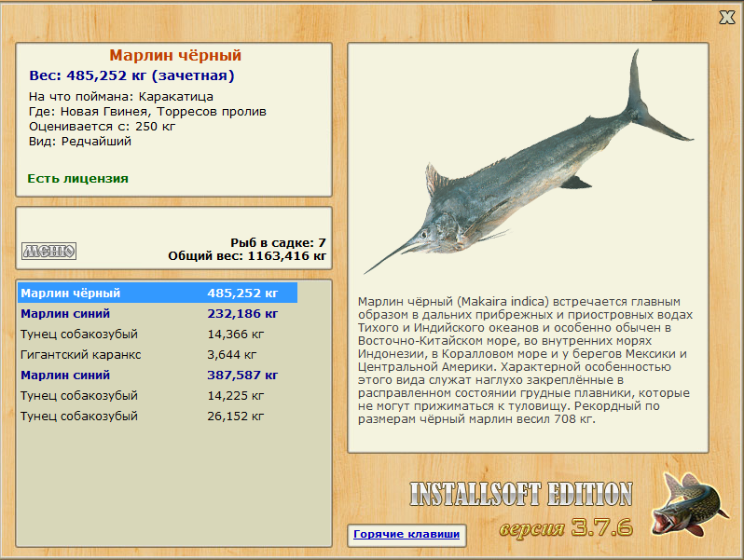Click the Вид: Редчайший line
The width and height of the screenshot is (744, 560).
[80, 142]
